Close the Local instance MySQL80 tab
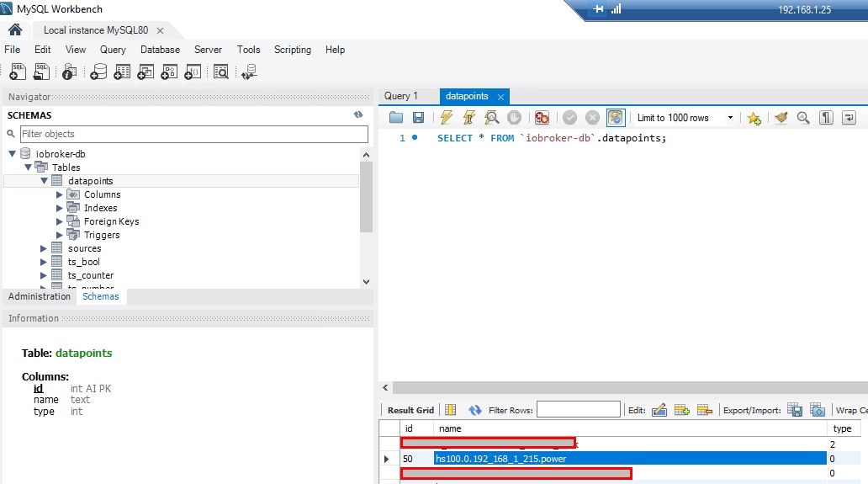Viewport: 868px width, 484px height. 160,30
